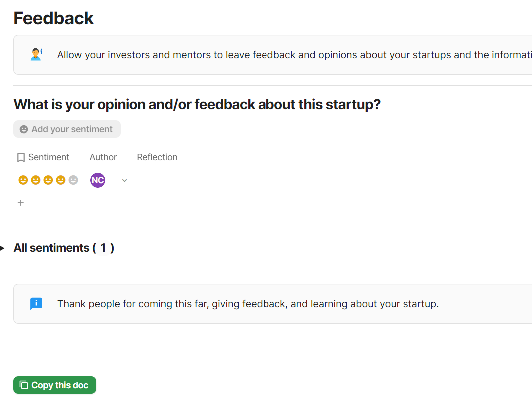Screen dimensions: 532x402
Task: Set rating to the third smiley face
Action: coord(48,180)
